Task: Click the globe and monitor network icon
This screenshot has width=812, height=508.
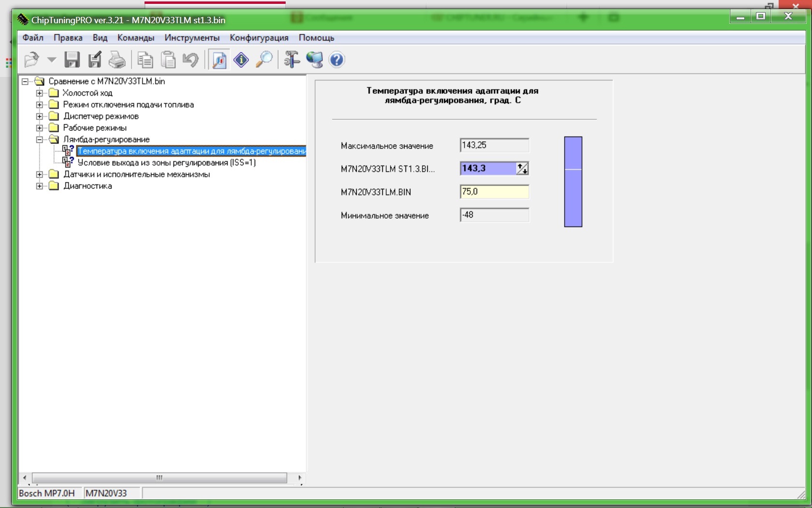Action: 314,60
